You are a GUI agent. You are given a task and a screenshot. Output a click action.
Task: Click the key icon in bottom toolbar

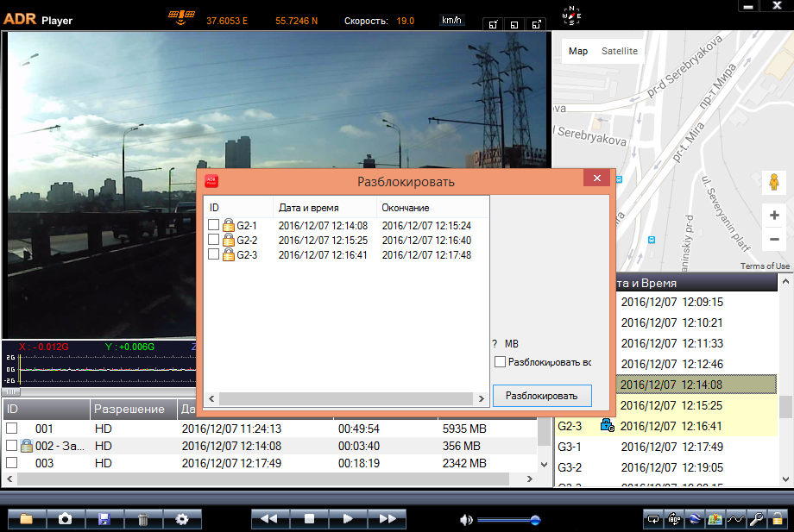(x=756, y=519)
